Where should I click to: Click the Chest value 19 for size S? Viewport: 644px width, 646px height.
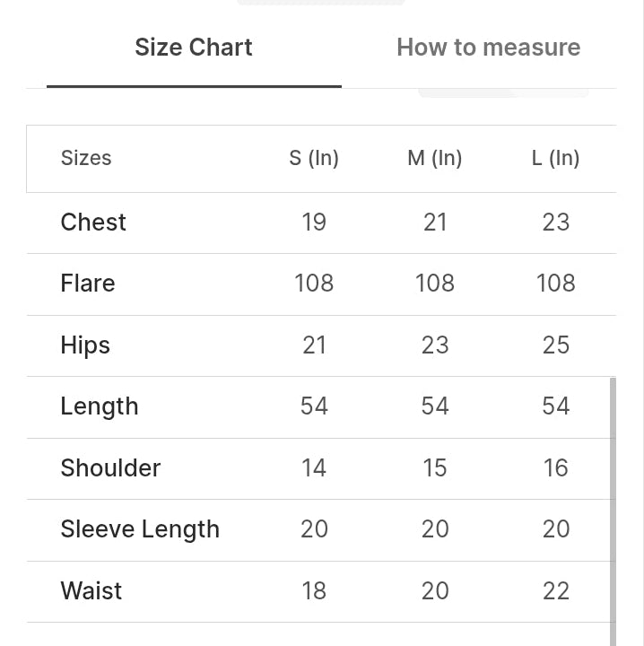pyautogui.click(x=314, y=223)
